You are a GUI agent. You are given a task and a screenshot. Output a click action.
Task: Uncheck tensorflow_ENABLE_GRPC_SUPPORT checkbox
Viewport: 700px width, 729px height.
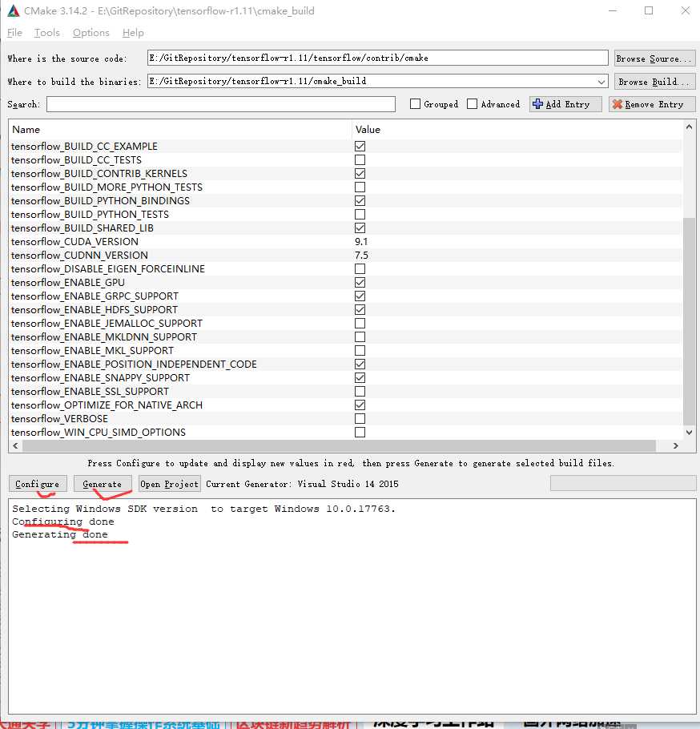point(360,296)
